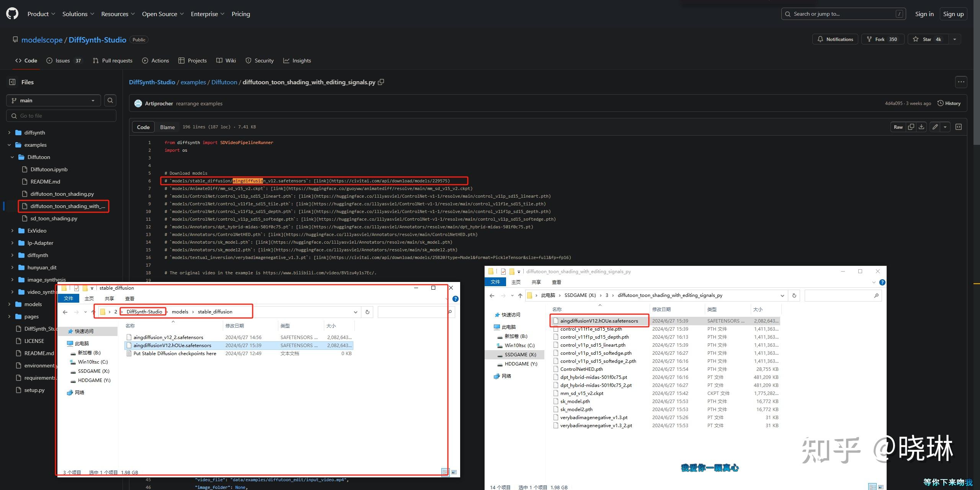Collapse the examples folder in tree
This screenshot has width=980, height=490.
tap(9, 145)
